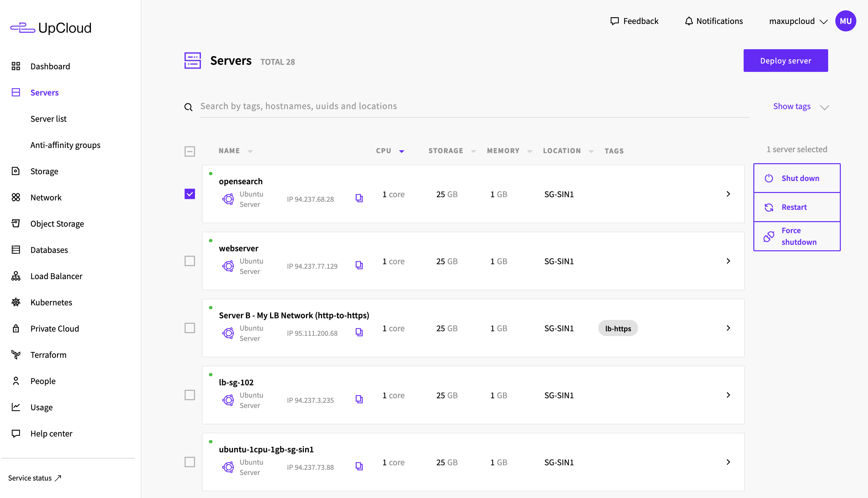The height and width of the screenshot is (498, 868).
Task: Open Object Storage via its icon
Action: click(x=16, y=223)
